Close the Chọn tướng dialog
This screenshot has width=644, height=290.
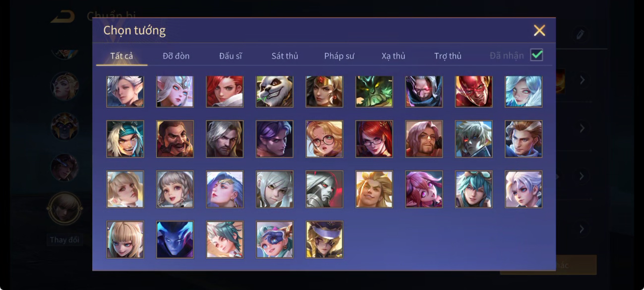[539, 30]
